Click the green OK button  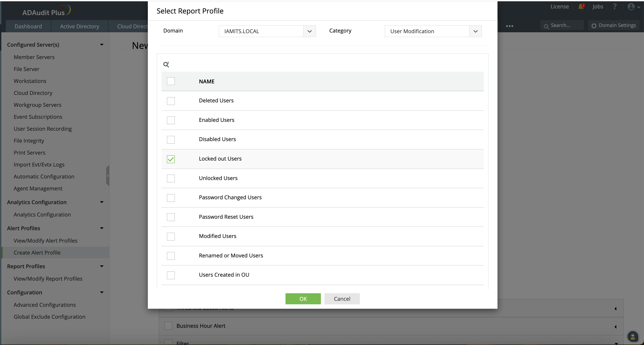pos(303,299)
